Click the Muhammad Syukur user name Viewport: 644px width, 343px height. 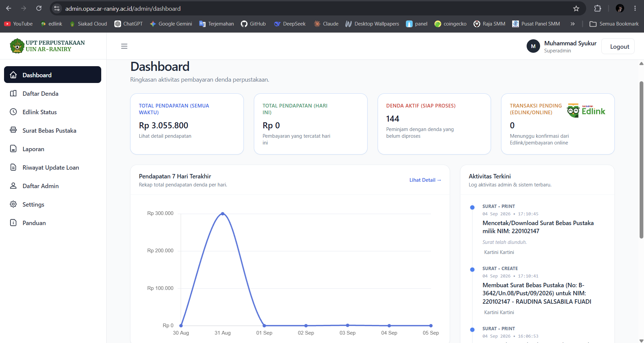coord(570,43)
